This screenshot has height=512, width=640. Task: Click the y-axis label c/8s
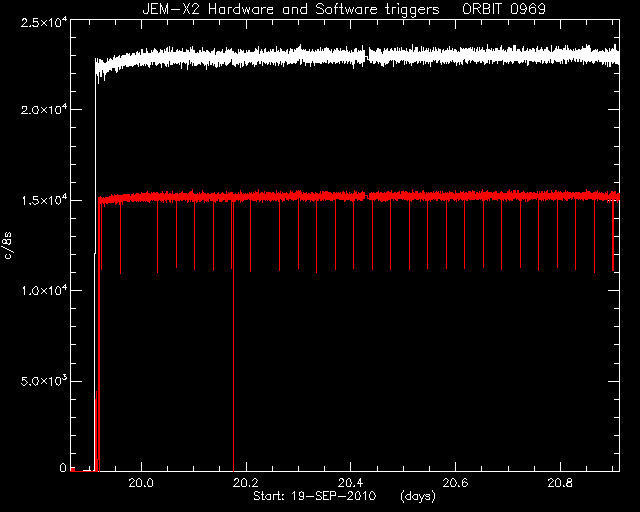click(x=8, y=246)
